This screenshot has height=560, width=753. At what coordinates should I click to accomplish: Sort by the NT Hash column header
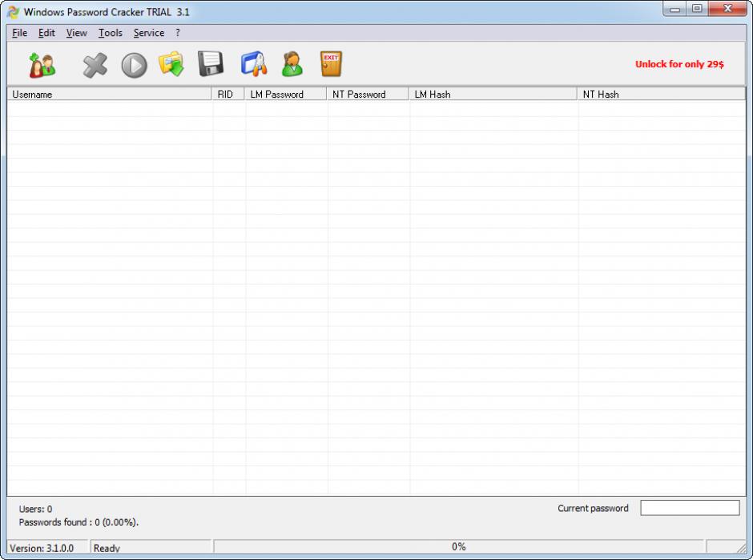[661, 94]
